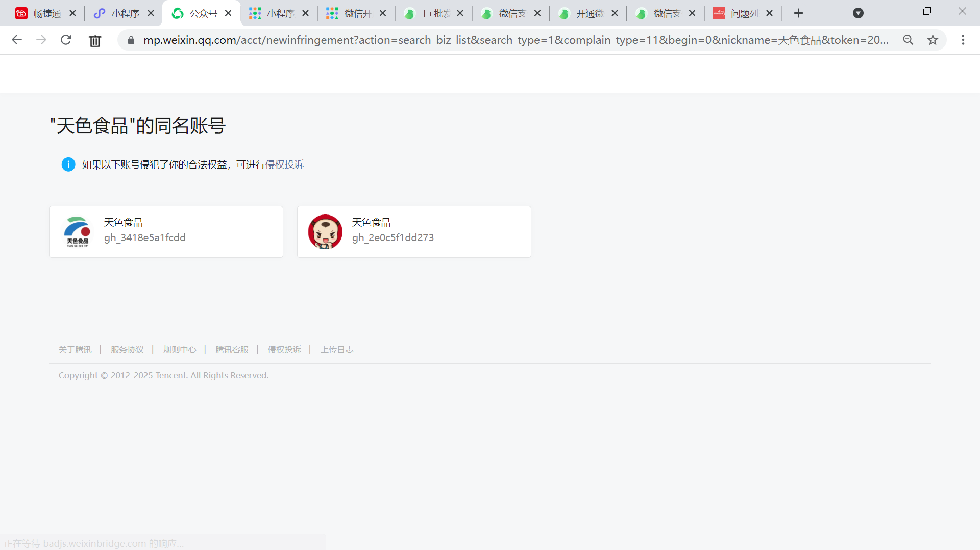Close the 问题列 tab
Viewport: 980px width, 550px height.
pos(770,13)
